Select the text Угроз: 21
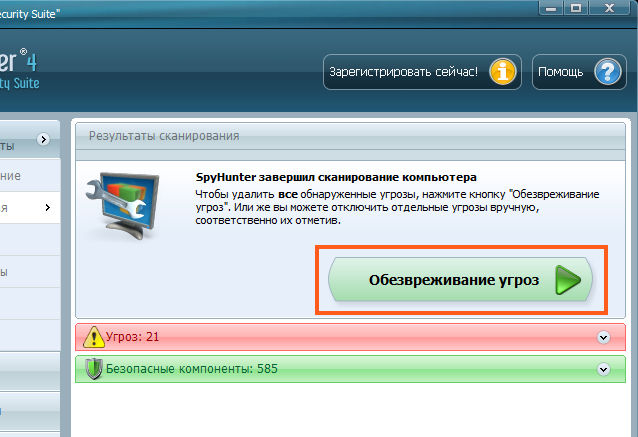638x437 pixels. (132, 337)
